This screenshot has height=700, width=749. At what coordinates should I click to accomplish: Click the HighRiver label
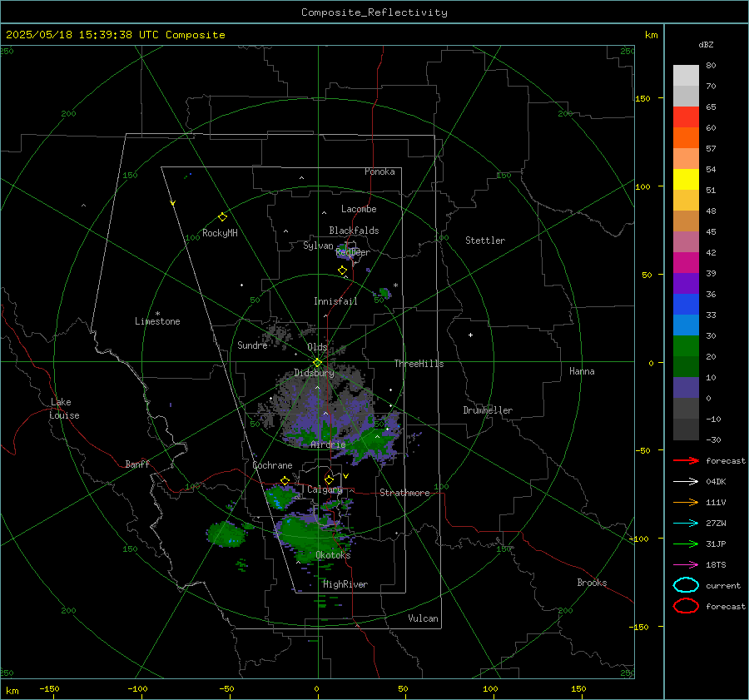point(345,585)
